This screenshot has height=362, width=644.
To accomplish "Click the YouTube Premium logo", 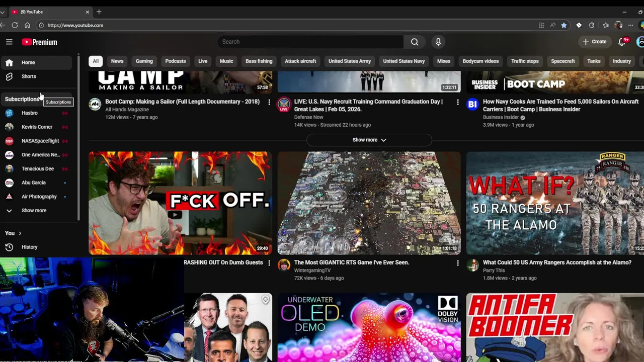I will click(39, 42).
